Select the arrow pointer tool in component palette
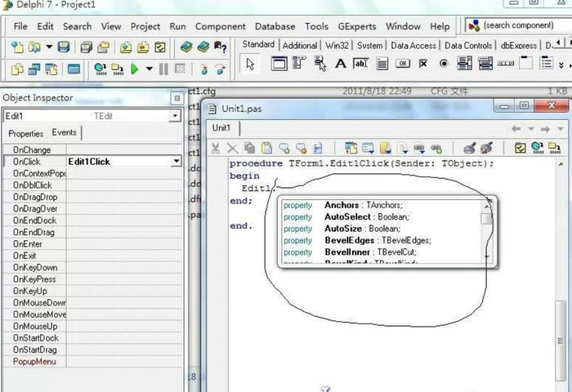 point(251,63)
